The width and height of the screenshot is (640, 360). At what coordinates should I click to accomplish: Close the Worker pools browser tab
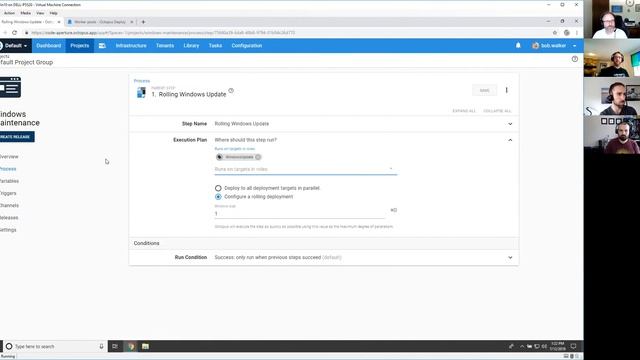(x=131, y=22)
